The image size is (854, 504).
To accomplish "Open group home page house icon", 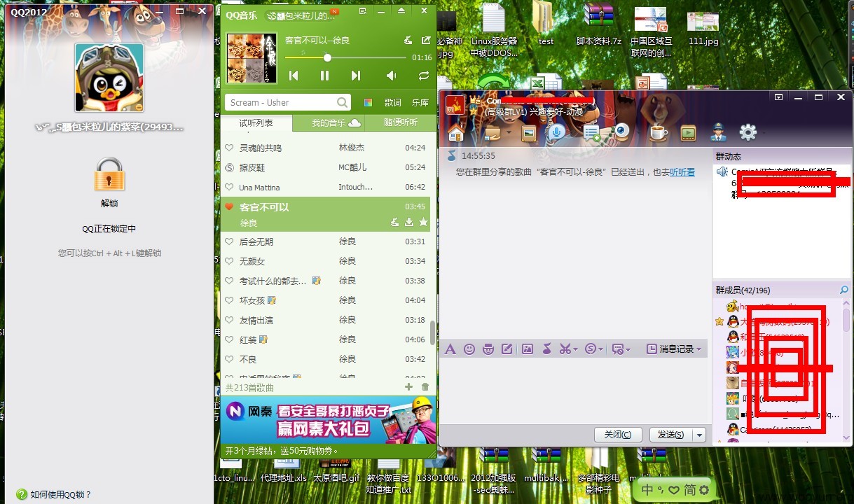I will pos(455,132).
